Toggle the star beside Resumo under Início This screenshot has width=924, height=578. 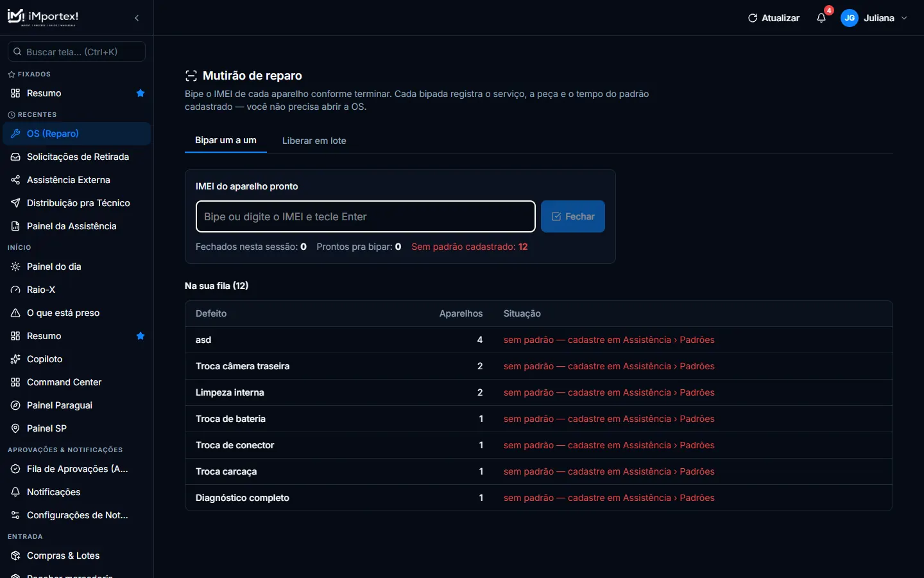[x=141, y=336]
